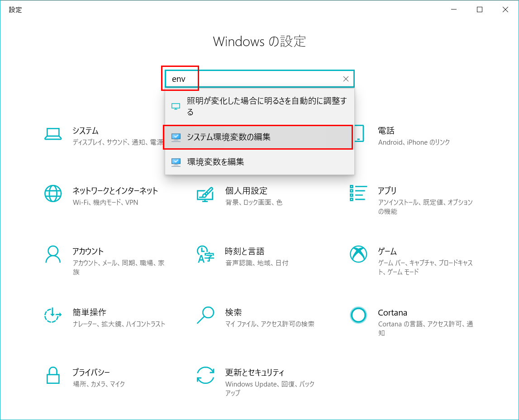Screen dimensions: 519x420
Task: Click monitor icon next to 照明が変化した場合
Action: tap(176, 107)
